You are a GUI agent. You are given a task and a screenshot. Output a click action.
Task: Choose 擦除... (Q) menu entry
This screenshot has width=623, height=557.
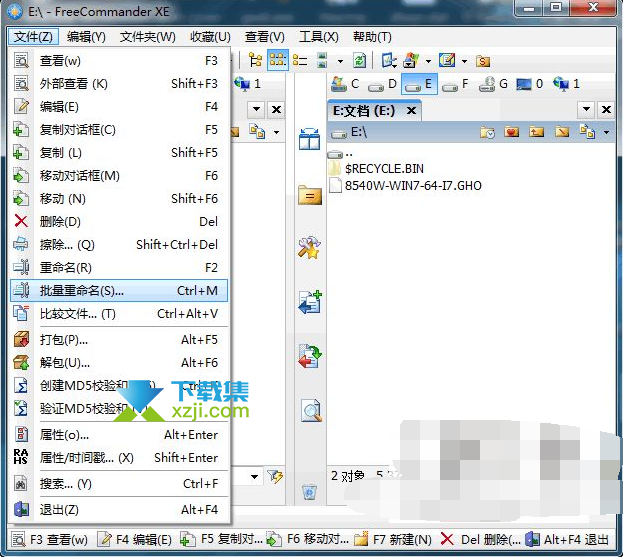click(x=119, y=245)
